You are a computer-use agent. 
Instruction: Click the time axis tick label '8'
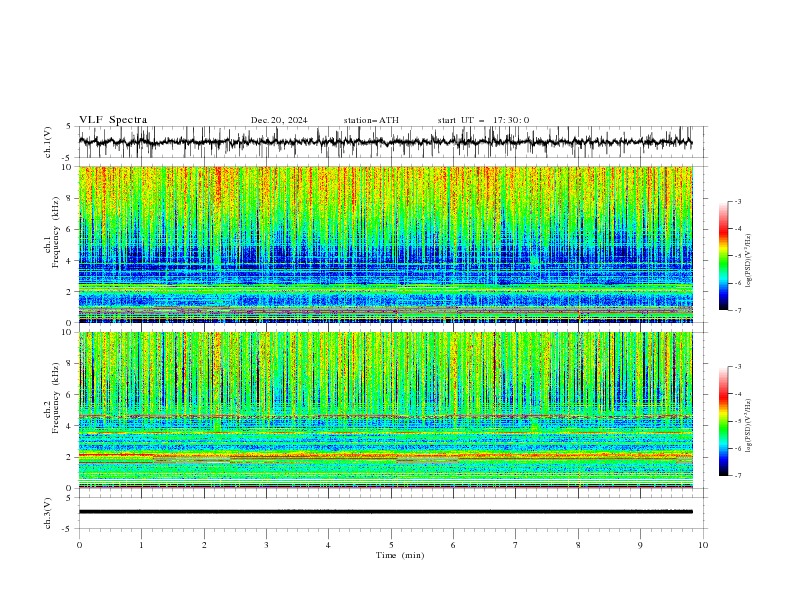pos(578,545)
